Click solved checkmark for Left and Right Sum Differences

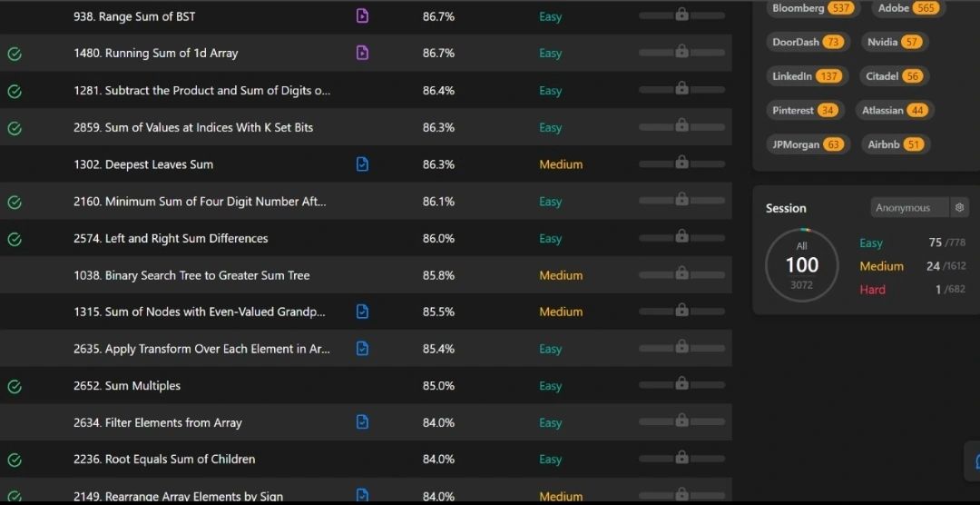[15, 239]
